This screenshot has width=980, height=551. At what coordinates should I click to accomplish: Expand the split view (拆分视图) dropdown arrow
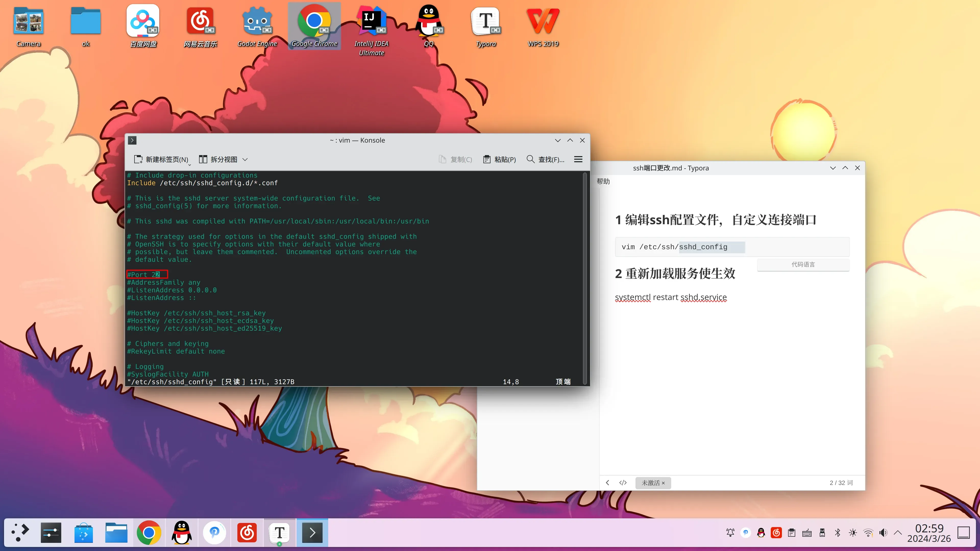(x=245, y=159)
